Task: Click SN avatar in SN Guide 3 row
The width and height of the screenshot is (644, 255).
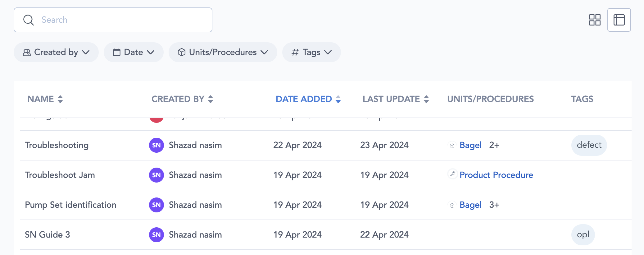Action: pos(156,235)
